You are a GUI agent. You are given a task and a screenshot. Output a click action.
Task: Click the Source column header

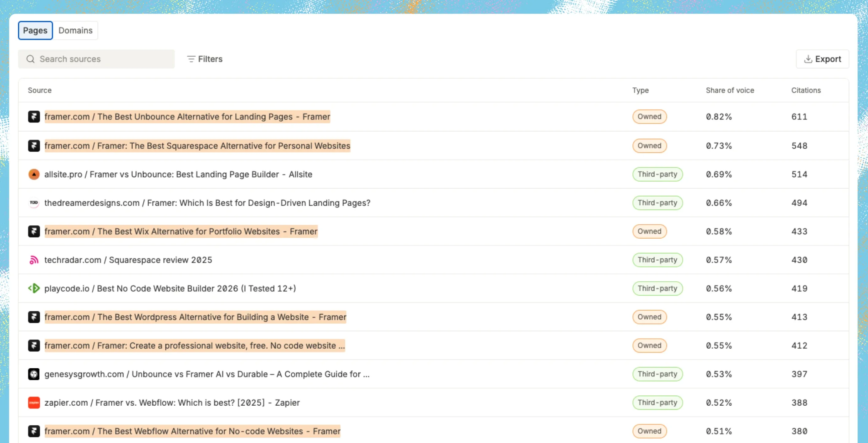(x=40, y=90)
